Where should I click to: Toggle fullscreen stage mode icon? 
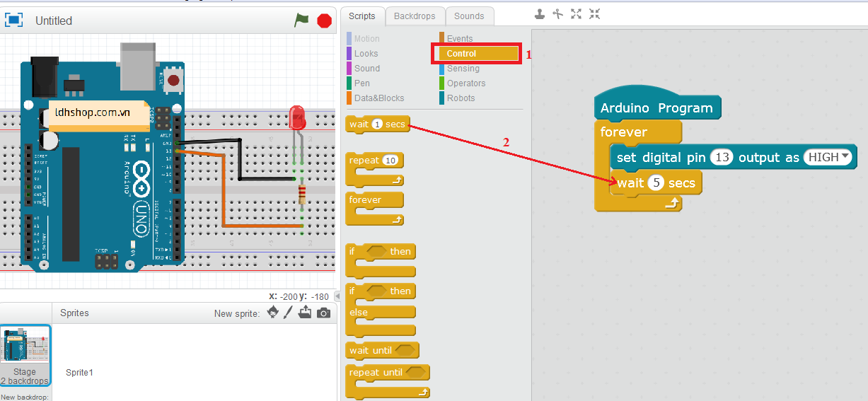coord(14,21)
